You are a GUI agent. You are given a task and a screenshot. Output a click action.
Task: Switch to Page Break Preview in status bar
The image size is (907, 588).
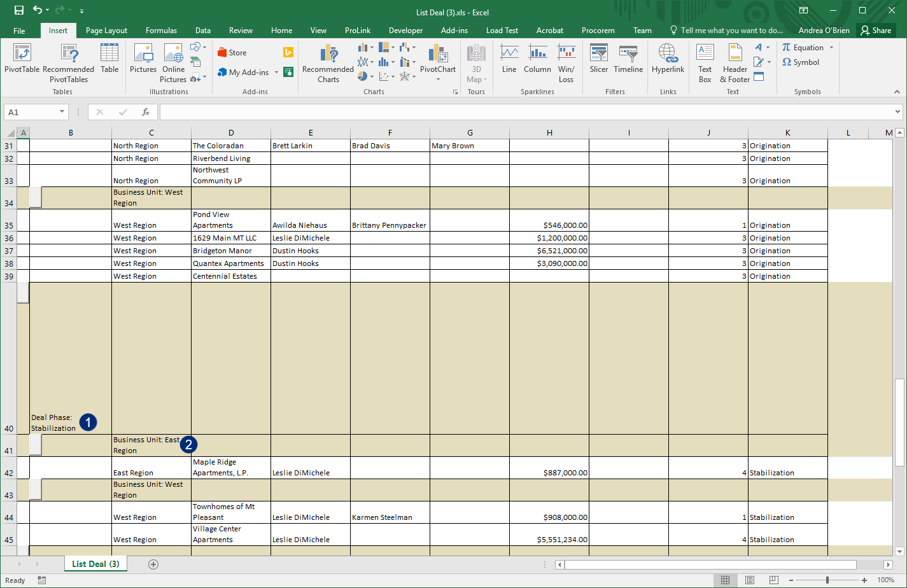click(773, 580)
